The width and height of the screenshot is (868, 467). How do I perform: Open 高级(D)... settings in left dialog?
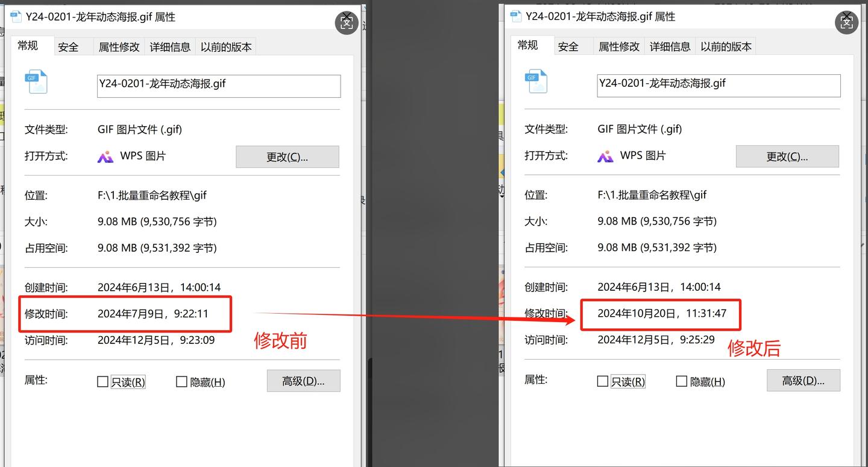304,381
